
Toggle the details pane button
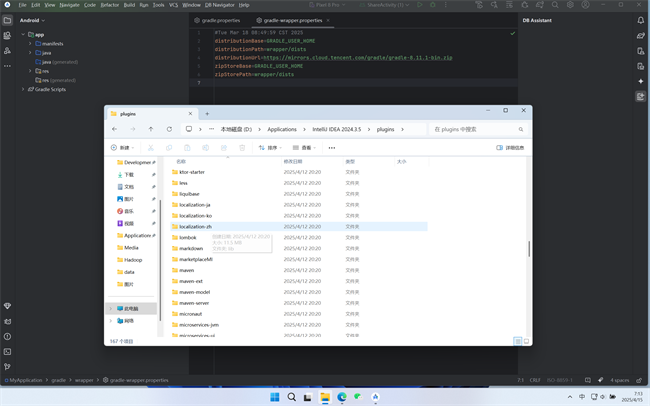510,147
